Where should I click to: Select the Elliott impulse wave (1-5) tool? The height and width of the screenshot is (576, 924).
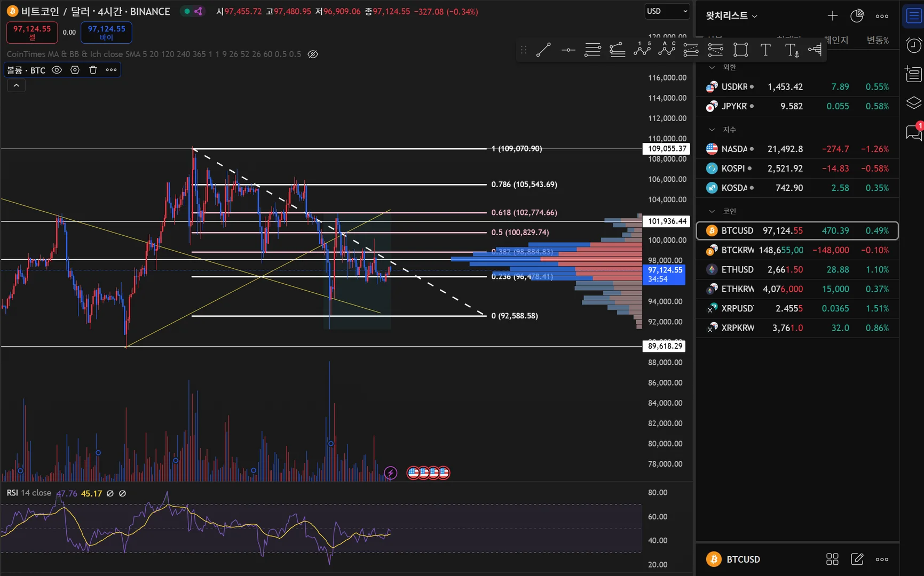pyautogui.click(x=642, y=49)
